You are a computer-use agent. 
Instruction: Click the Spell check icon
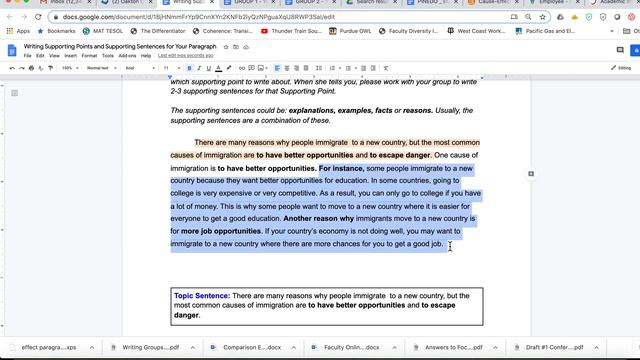coord(41,68)
